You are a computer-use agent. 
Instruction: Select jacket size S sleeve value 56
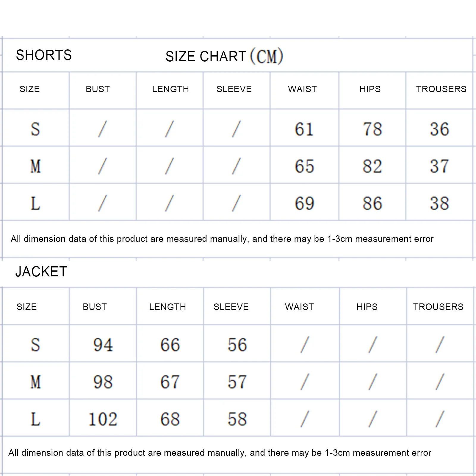pyautogui.click(x=237, y=345)
